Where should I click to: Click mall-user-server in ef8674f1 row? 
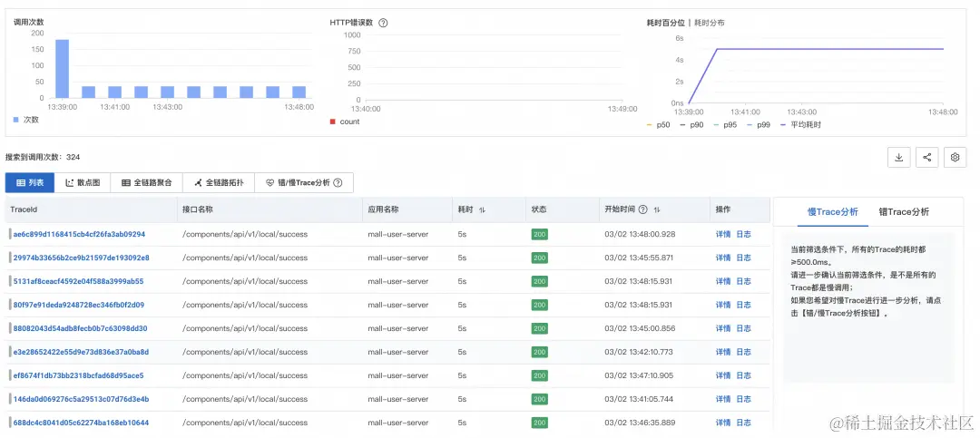point(398,375)
